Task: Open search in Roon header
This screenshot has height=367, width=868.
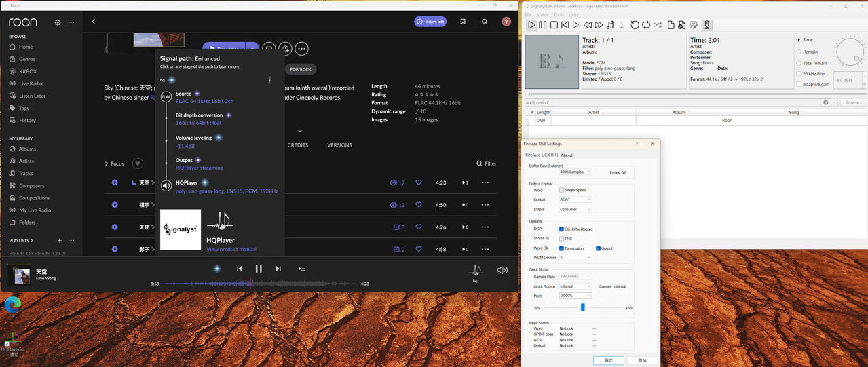Action: point(485,22)
